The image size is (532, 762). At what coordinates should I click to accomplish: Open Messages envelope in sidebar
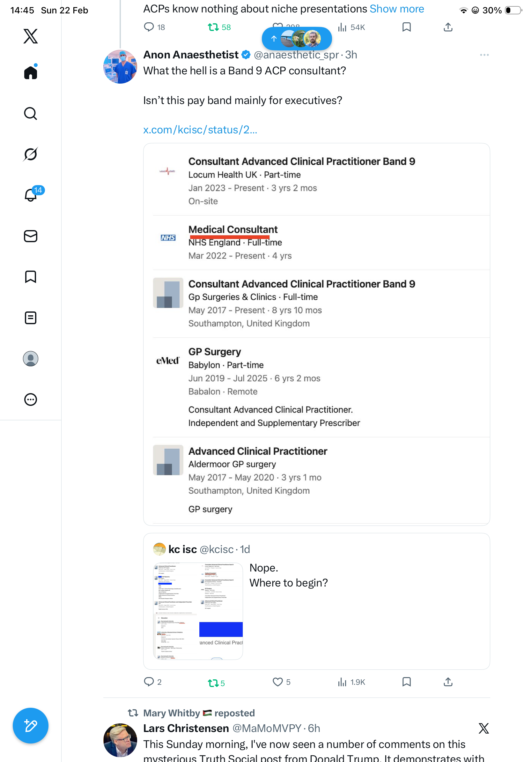click(x=31, y=236)
